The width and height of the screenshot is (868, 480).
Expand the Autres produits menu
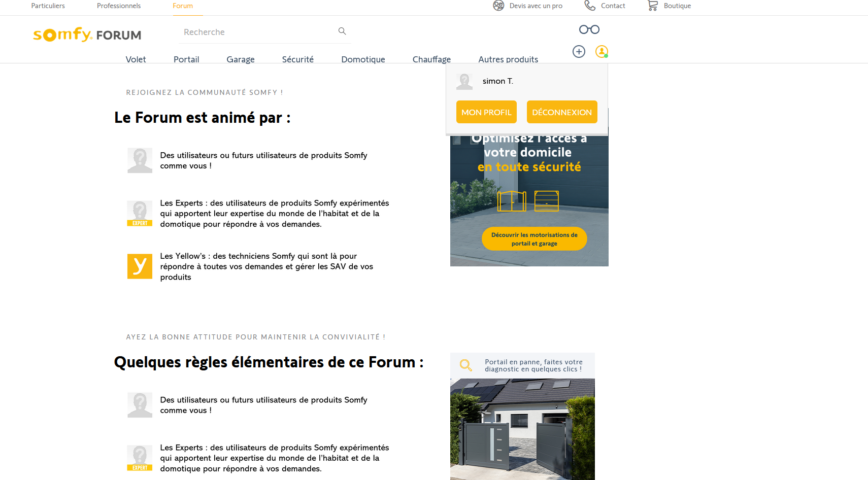click(x=508, y=59)
